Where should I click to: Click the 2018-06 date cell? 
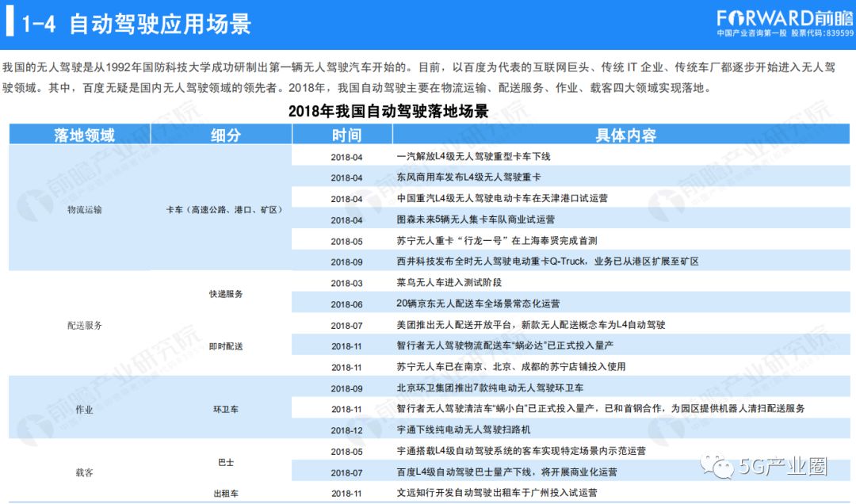[346, 304]
